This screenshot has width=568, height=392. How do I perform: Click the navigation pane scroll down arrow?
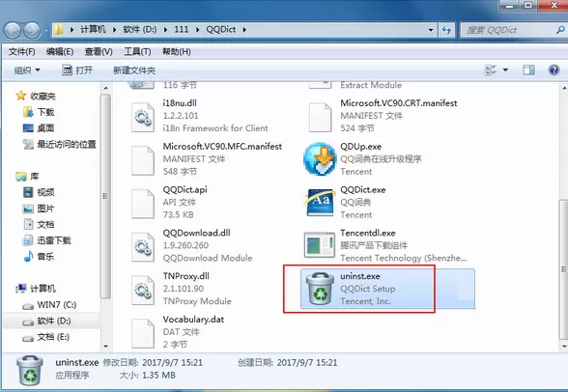click(106, 346)
